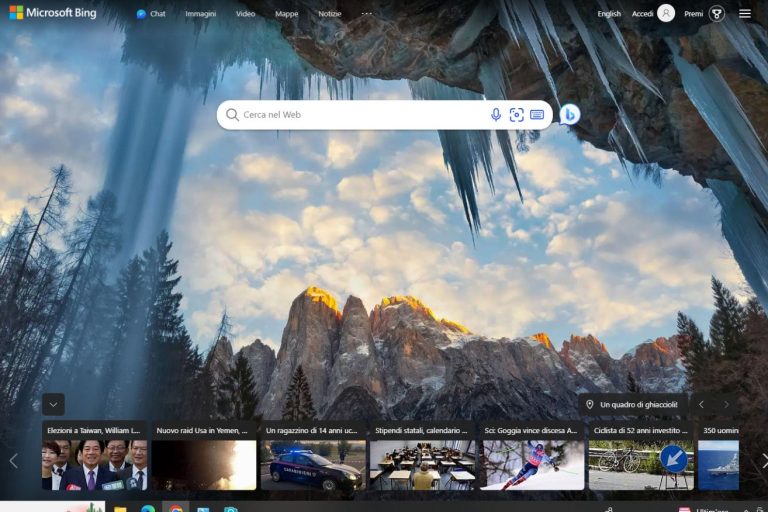Viewport: 768px width, 512px height.
Task: Click the Bing chat icon beside search box
Action: (569, 115)
